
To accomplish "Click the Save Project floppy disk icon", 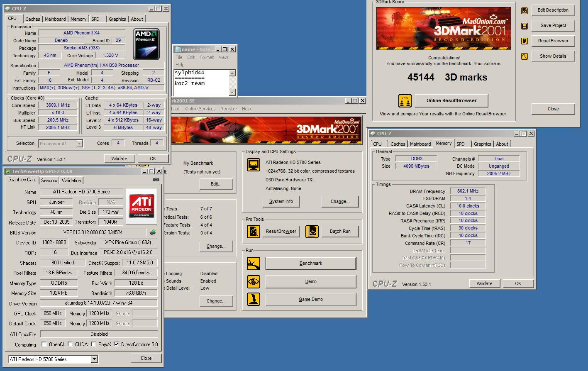I will pos(525,26).
